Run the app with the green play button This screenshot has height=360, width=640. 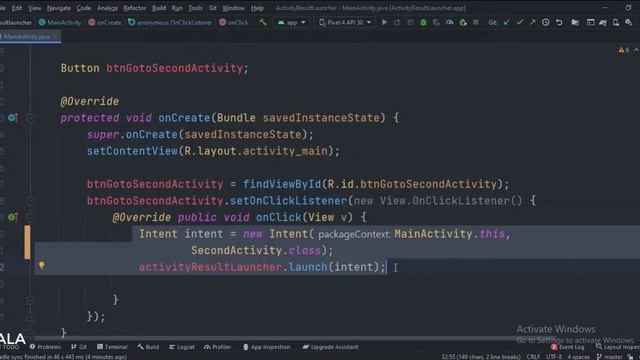384,22
